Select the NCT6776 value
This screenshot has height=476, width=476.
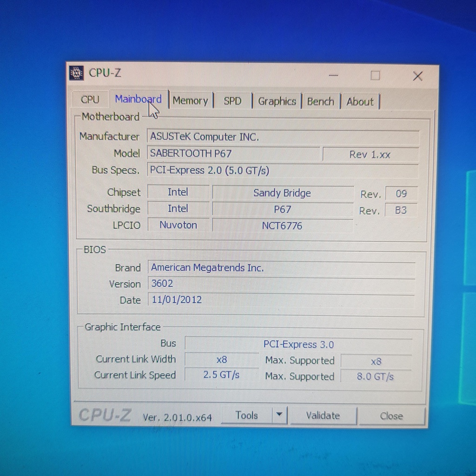(282, 226)
